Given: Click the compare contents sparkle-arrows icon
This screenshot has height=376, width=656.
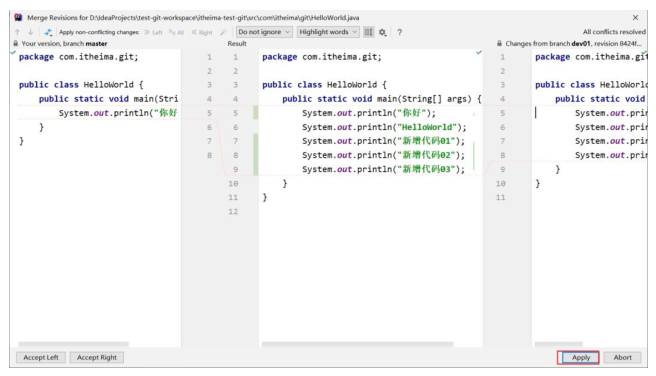Looking at the screenshot, I should [x=48, y=32].
